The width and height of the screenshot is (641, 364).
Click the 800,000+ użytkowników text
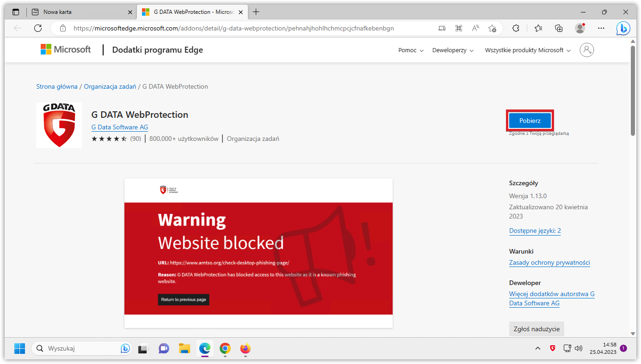click(184, 139)
